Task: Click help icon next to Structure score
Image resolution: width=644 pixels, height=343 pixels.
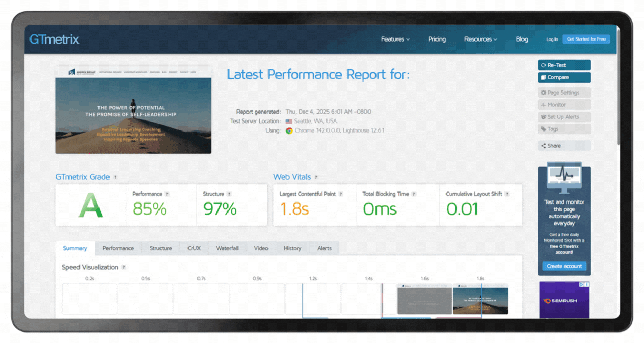Action: 229,194
